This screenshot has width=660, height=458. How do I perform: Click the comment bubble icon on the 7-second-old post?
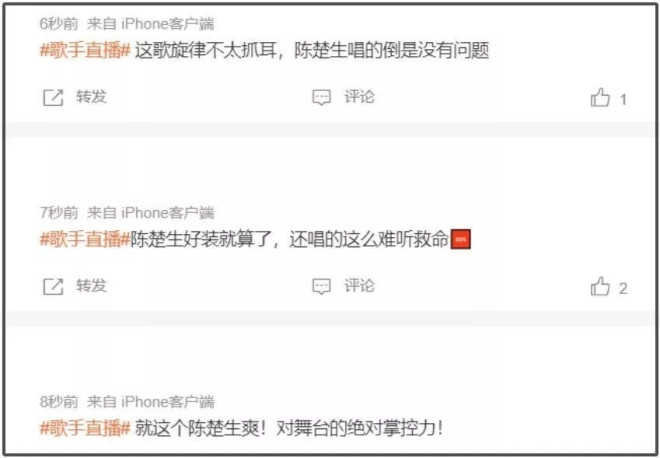(321, 287)
